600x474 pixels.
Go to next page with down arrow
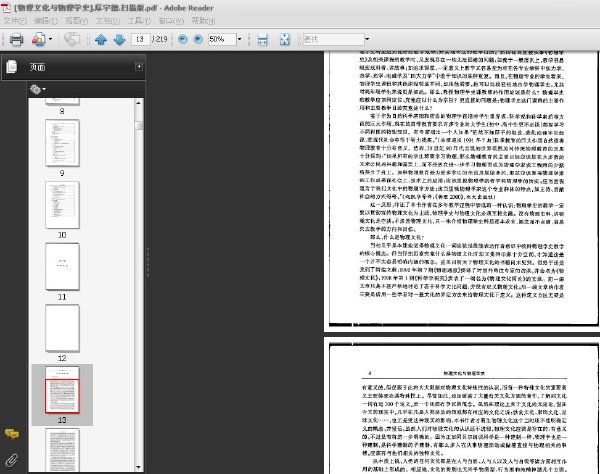[119, 39]
